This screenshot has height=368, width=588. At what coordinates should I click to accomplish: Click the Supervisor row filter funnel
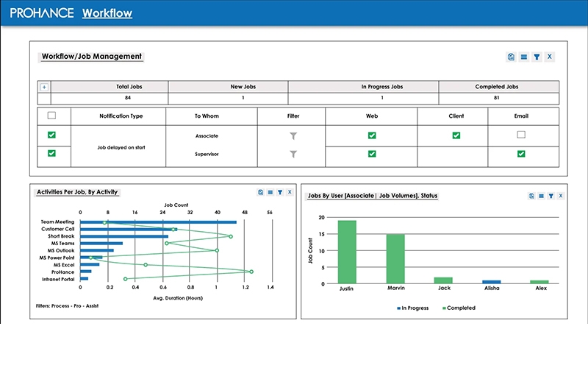[293, 154]
